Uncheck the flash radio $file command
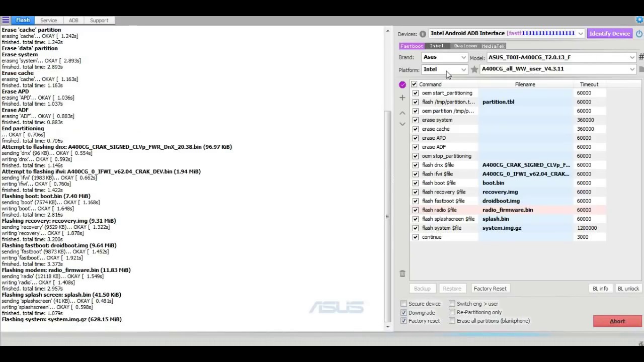Screen dimensions: 644x362 point(416,210)
